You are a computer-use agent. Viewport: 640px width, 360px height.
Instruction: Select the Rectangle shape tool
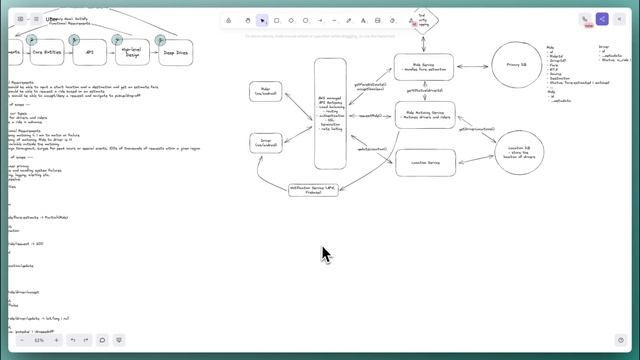277,20
